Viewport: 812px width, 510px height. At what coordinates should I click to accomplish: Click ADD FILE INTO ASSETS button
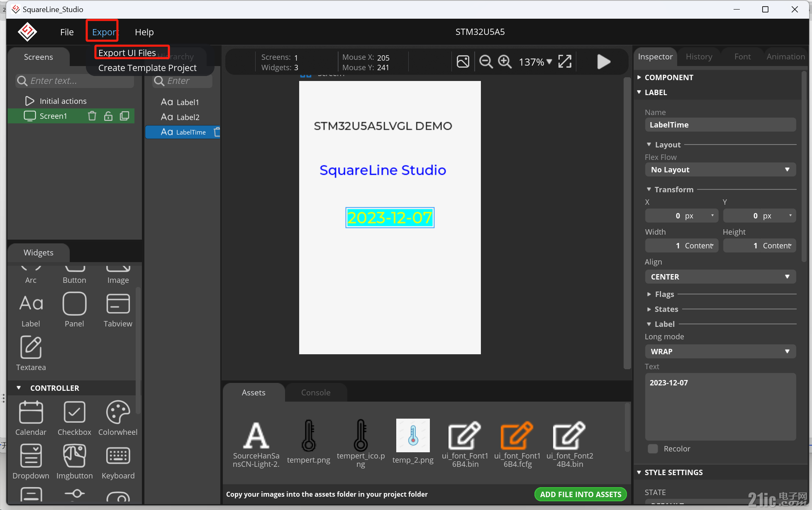(580, 494)
